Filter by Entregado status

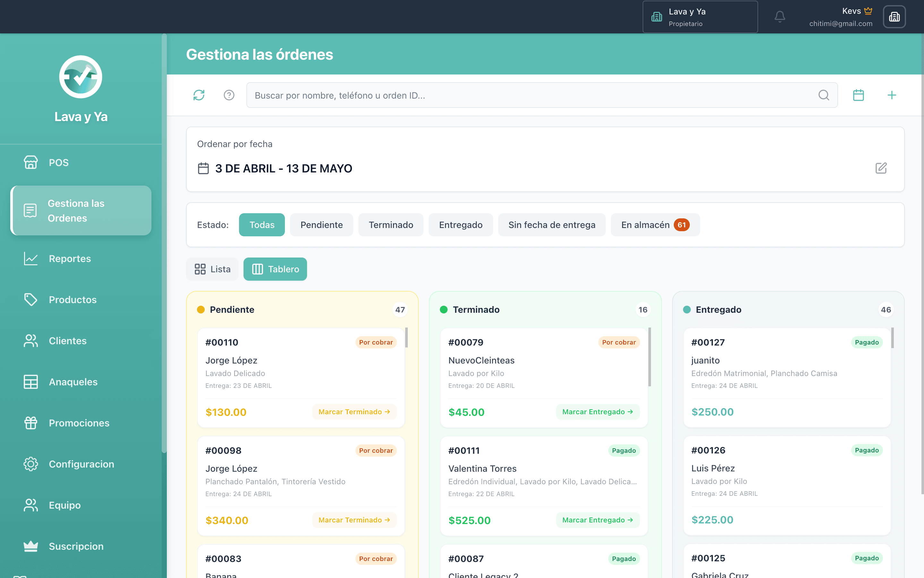[460, 225]
